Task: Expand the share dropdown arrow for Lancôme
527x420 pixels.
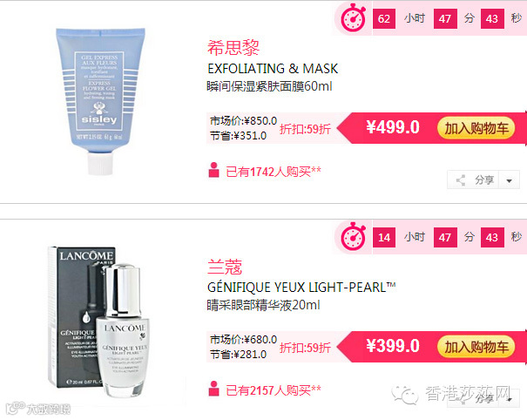Action: (x=510, y=399)
